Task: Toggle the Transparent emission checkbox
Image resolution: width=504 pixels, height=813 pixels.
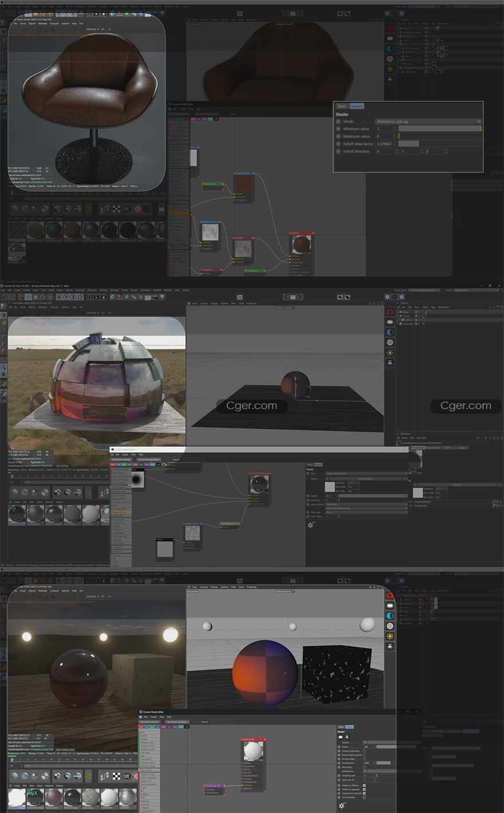Action: [x=364, y=794]
